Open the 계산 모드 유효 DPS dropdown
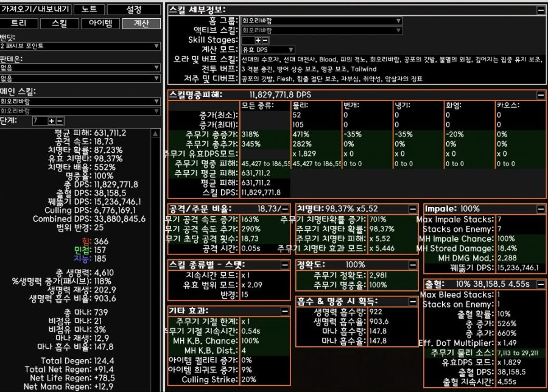Image resolution: width=548 pixels, height=392 pixels. (268, 50)
